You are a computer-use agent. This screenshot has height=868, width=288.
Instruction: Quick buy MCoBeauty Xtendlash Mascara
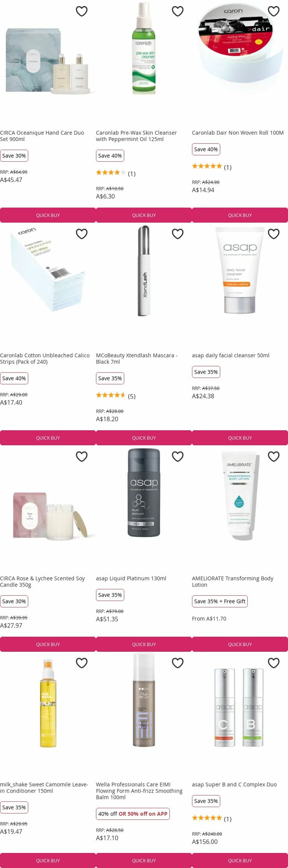click(144, 438)
